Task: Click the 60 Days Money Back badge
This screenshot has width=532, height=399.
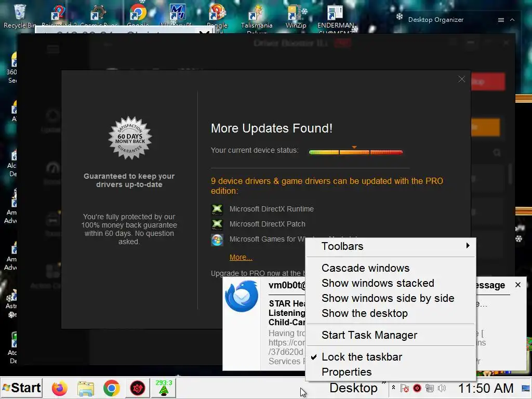Action: pyautogui.click(x=130, y=138)
